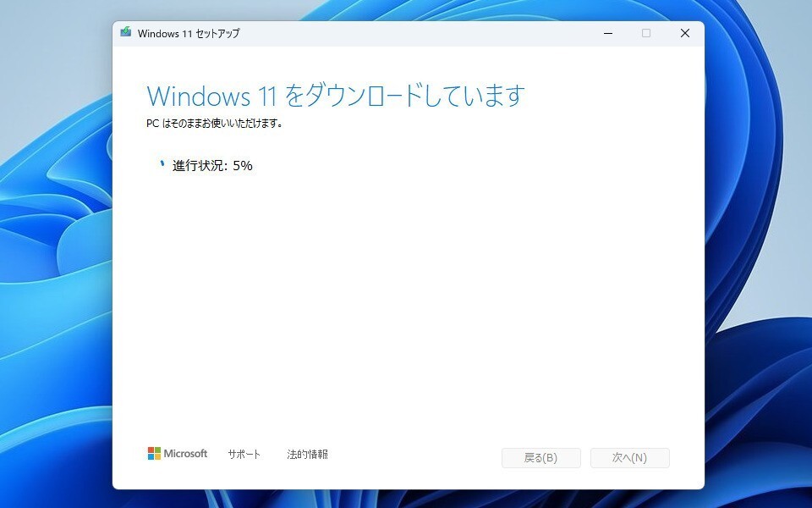Minimize the Windows 11 setup window
The width and height of the screenshot is (812, 508).
tap(608, 33)
